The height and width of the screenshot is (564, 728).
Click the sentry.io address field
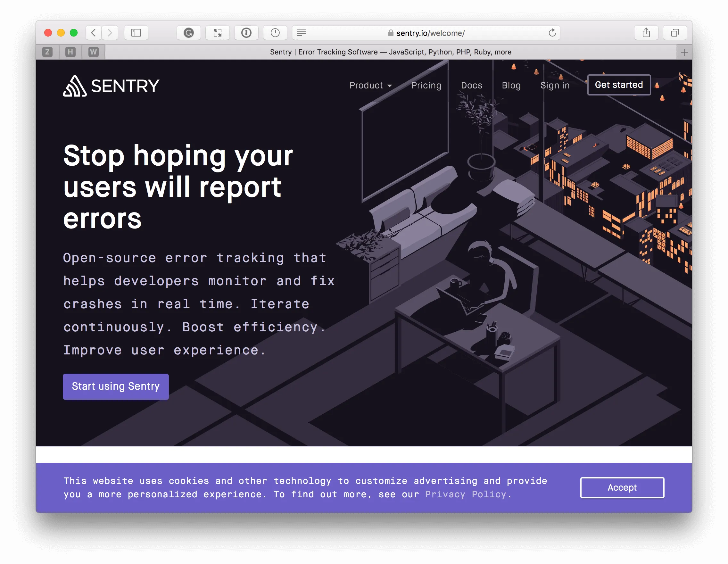[x=430, y=33]
